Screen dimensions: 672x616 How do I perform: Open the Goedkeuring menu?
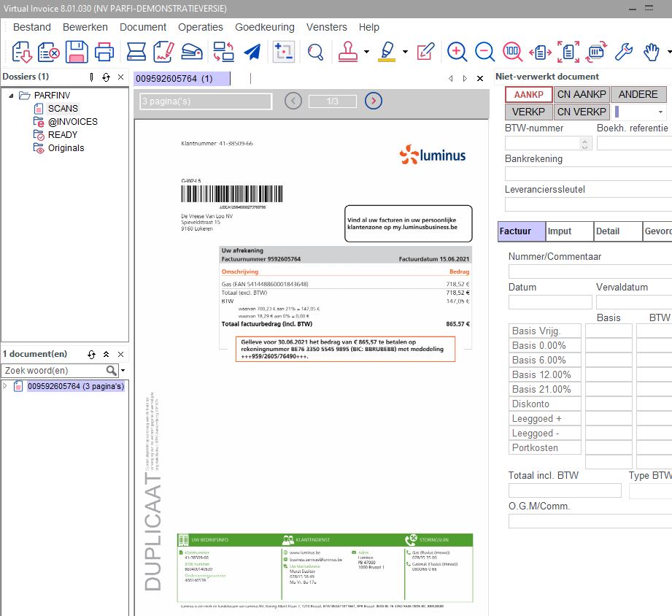[x=264, y=27]
